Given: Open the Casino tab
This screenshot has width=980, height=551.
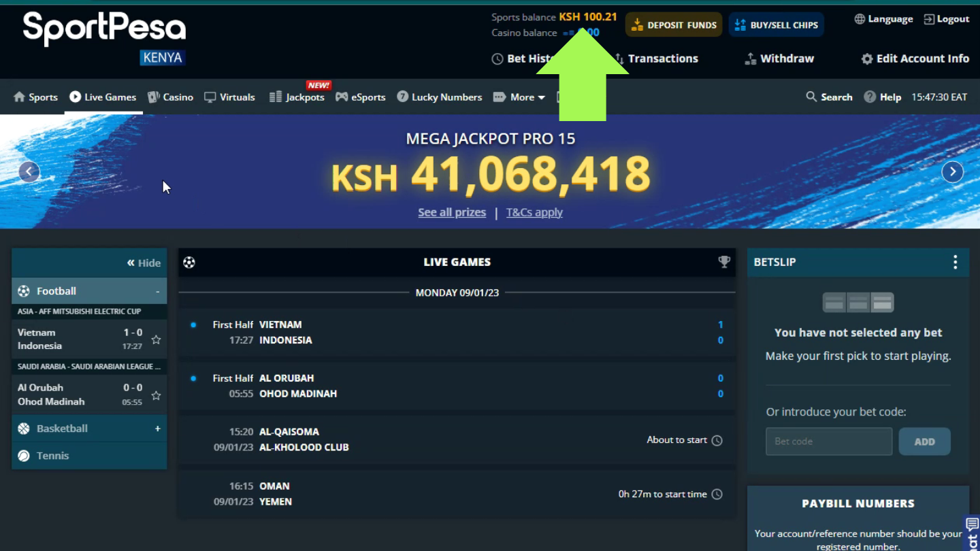Looking at the screenshot, I should [x=171, y=97].
